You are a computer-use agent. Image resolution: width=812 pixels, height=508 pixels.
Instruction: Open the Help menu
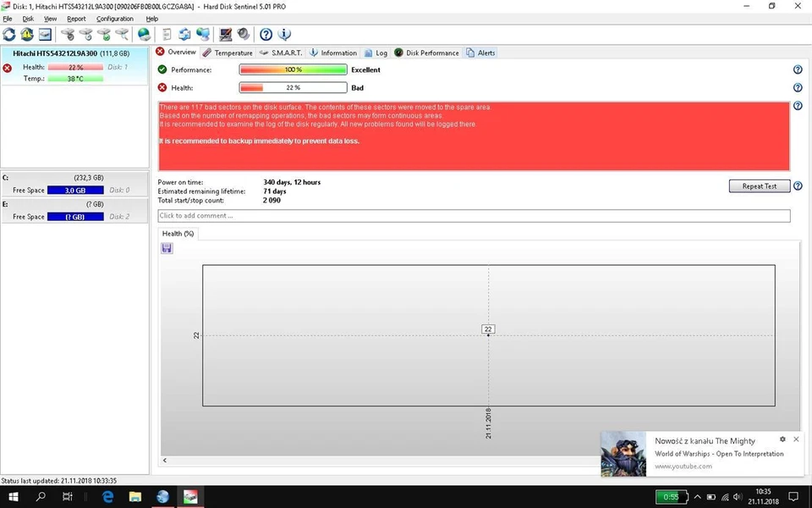point(151,19)
